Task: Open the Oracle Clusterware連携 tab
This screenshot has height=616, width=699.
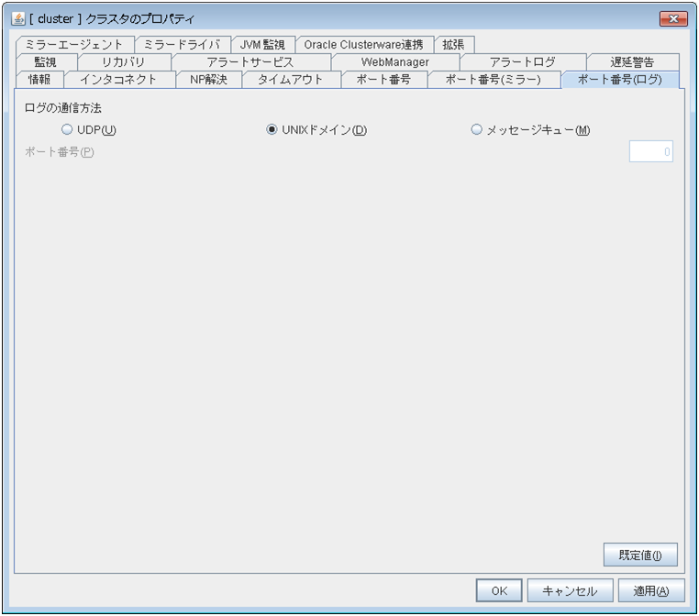Action: point(364,45)
